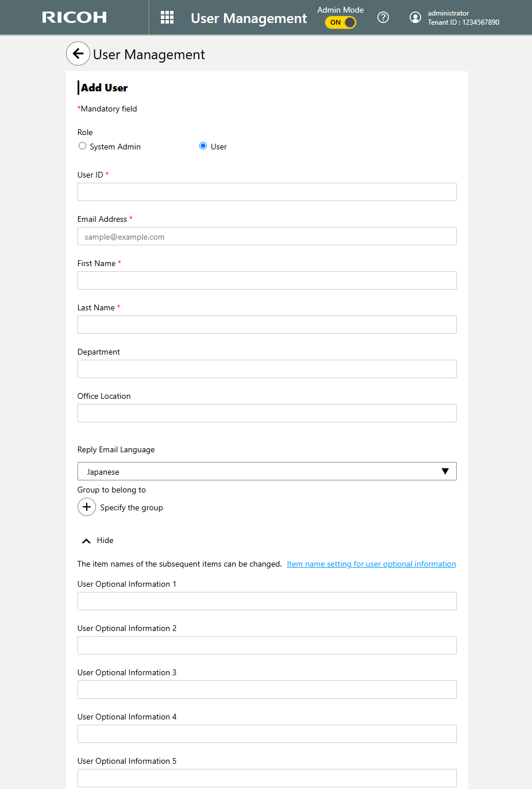
Task: Open the app launcher grid icon
Action: tap(167, 18)
